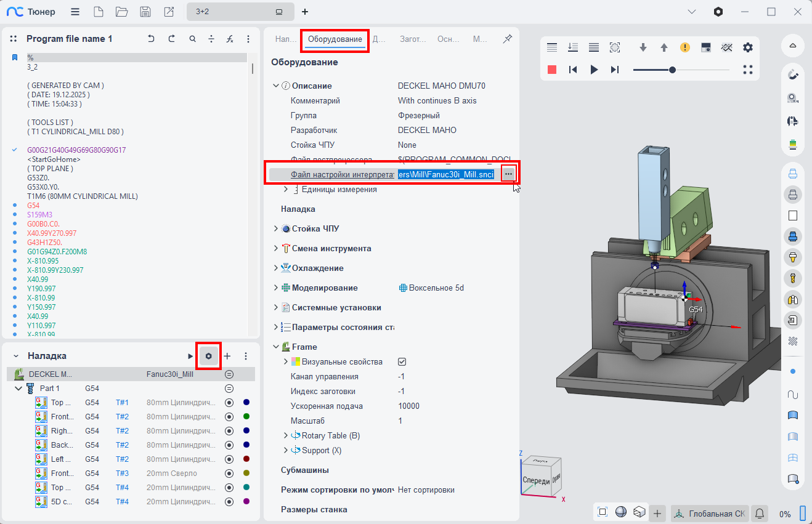
Task: Click the browse button for interpreter file
Action: (x=508, y=174)
